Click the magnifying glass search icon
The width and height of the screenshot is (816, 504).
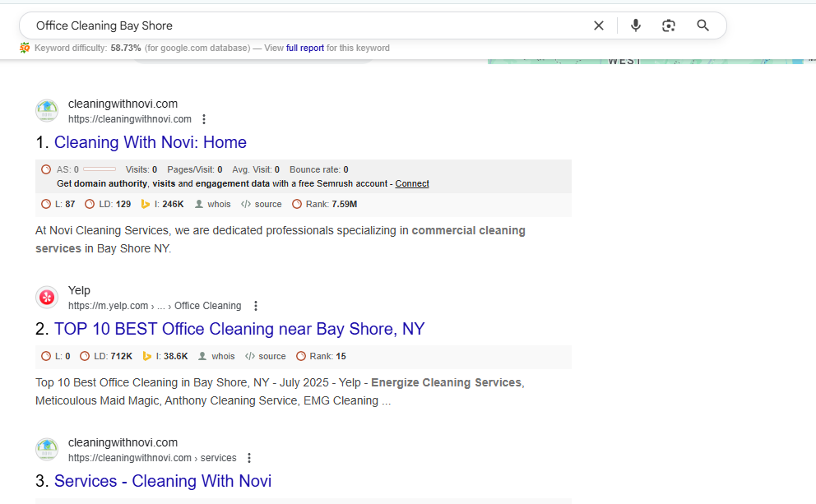pyautogui.click(x=702, y=25)
